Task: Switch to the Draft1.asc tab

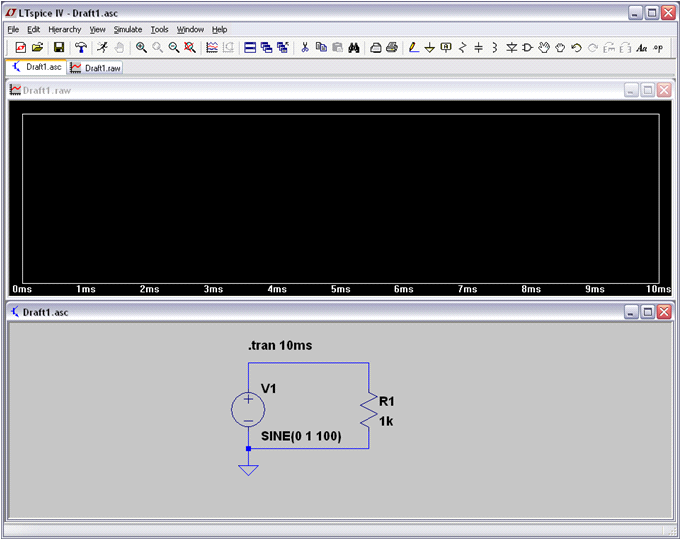Action: pyautogui.click(x=36, y=67)
